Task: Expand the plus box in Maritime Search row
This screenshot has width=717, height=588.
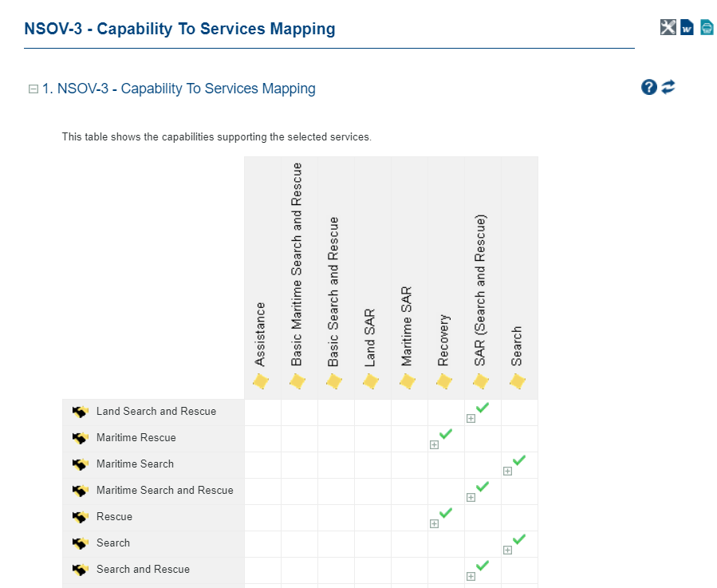Action: pyautogui.click(x=507, y=471)
